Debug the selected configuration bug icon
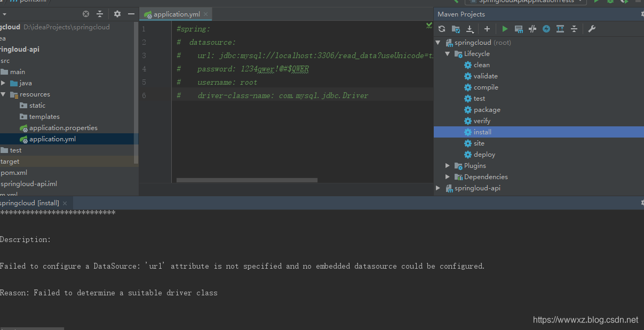This screenshot has height=330, width=644. 610,2
